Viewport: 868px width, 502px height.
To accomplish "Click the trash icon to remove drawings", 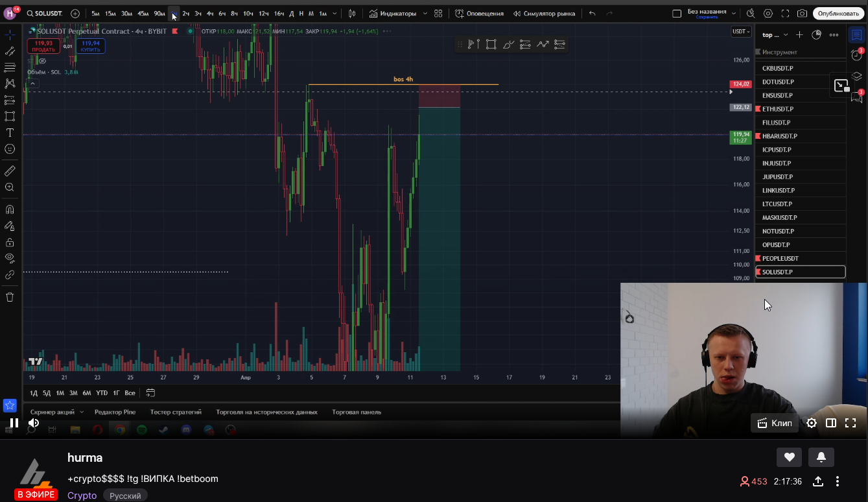I will (10, 297).
